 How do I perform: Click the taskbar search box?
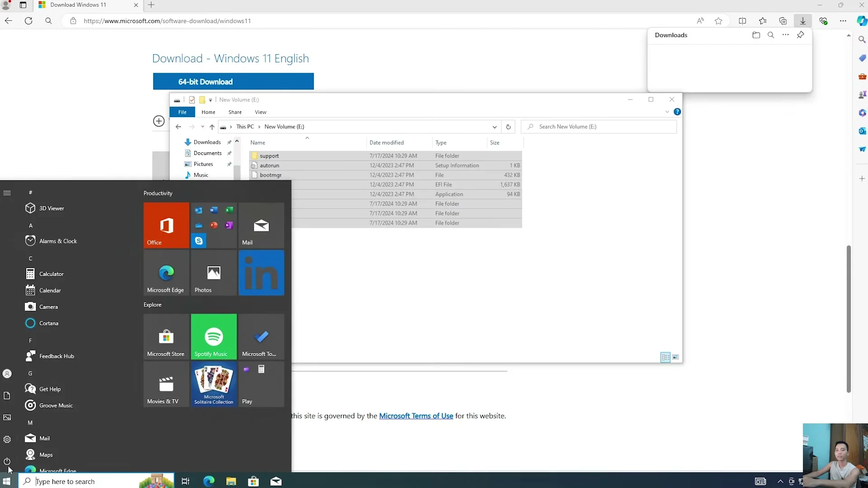[x=96, y=481]
